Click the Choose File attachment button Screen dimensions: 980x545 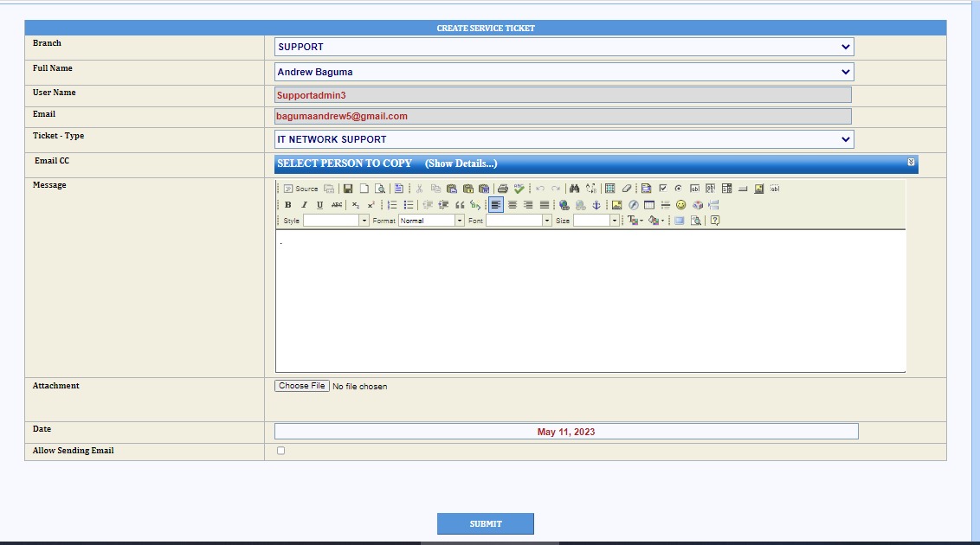click(x=302, y=386)
